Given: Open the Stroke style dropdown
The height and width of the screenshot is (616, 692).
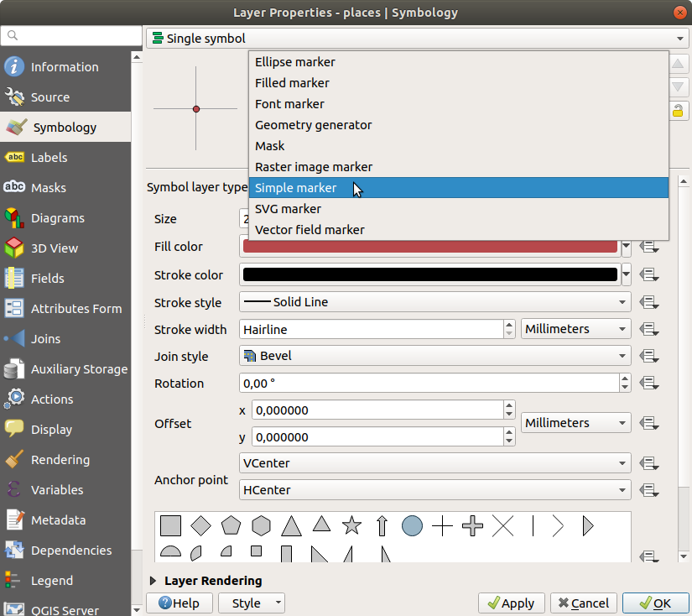Looking at the screenshot, I should coord(434,302).
